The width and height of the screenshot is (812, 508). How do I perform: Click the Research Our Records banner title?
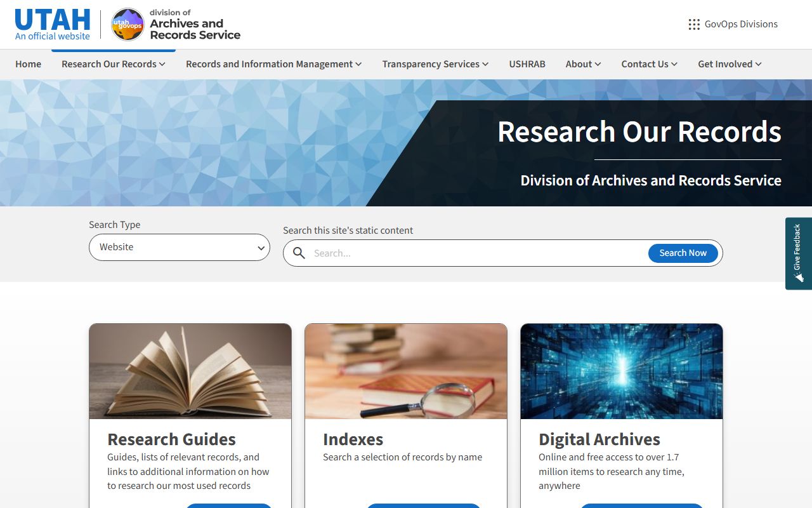[x=639, y=131]
